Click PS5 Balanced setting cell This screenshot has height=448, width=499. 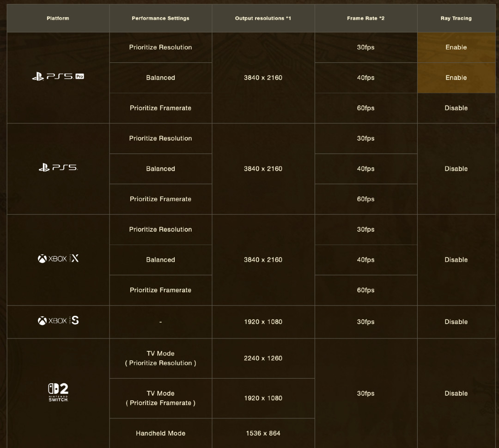[x=160, y=169]
